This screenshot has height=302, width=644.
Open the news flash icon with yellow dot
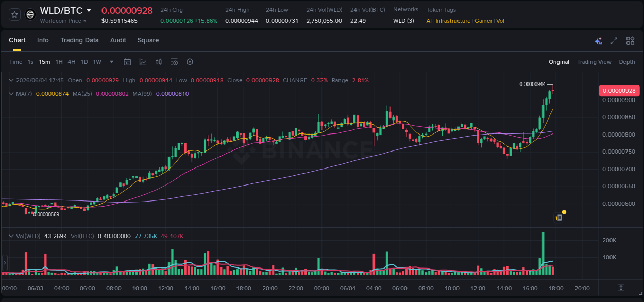[x=560, y=217]
